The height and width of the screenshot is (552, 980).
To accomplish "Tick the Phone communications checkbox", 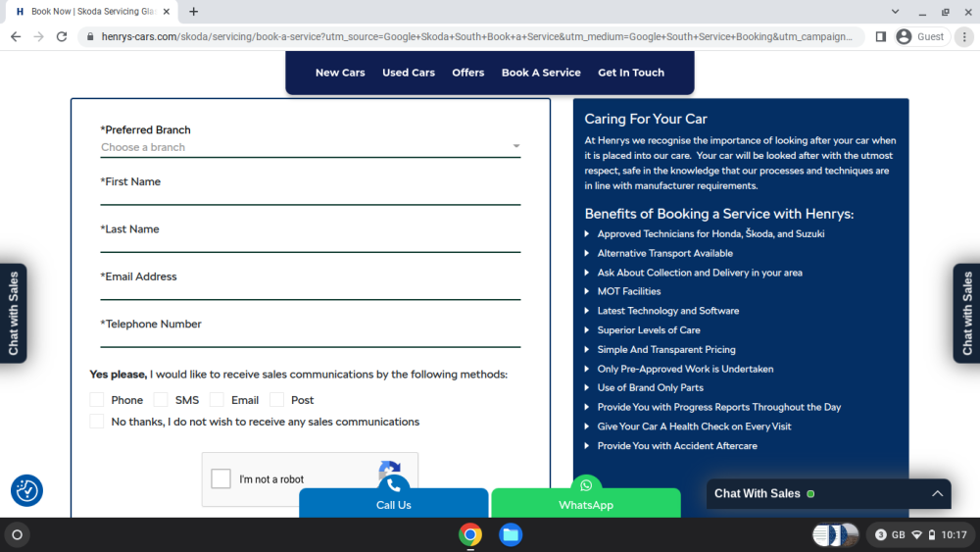I will (x=97, y=400).
